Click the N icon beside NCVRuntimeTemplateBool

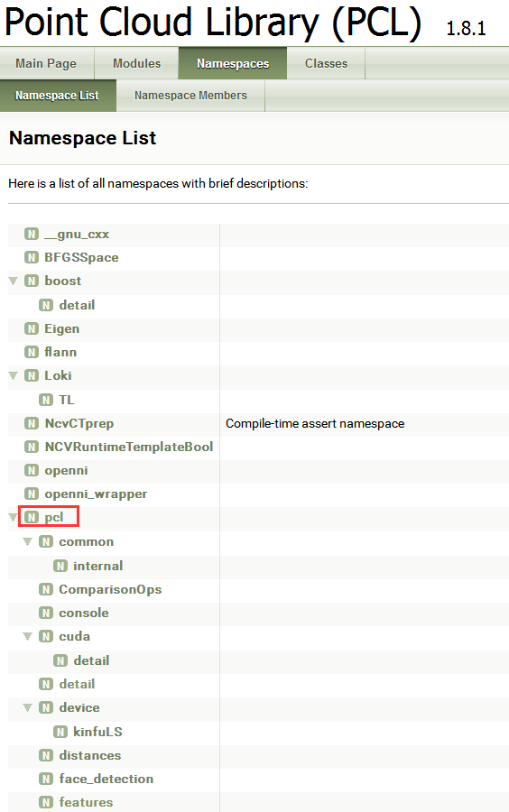point(32,447)
